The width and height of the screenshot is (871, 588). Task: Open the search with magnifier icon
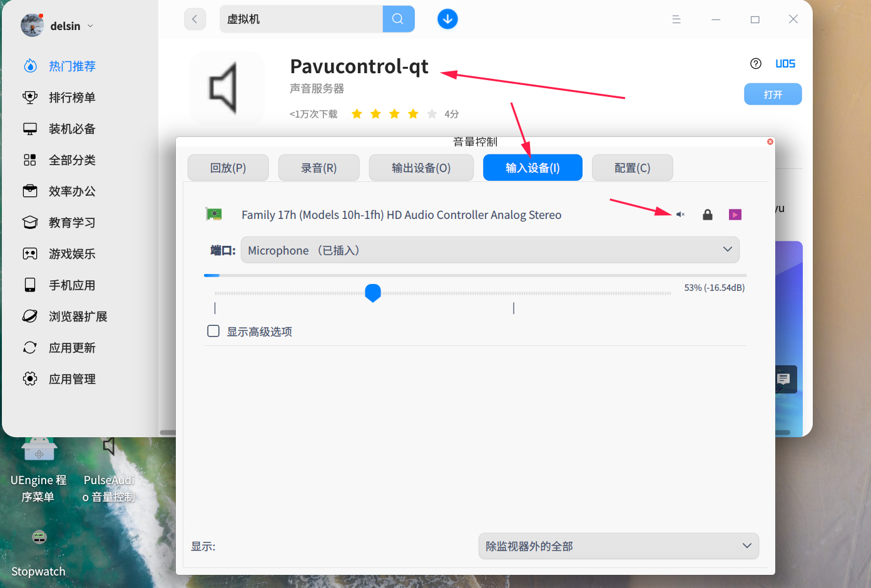point(398,19)
